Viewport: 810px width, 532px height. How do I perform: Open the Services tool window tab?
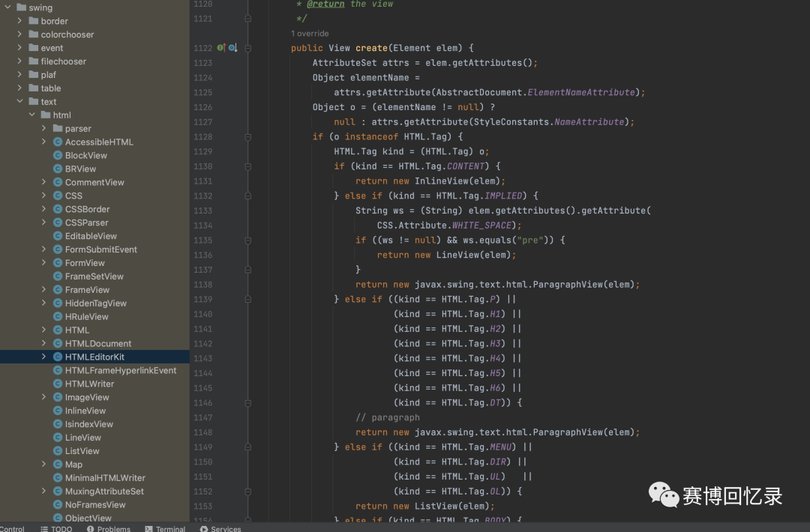220,528
